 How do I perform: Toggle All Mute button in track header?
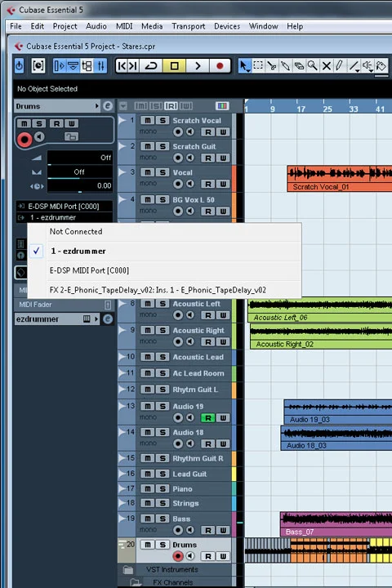140,106
